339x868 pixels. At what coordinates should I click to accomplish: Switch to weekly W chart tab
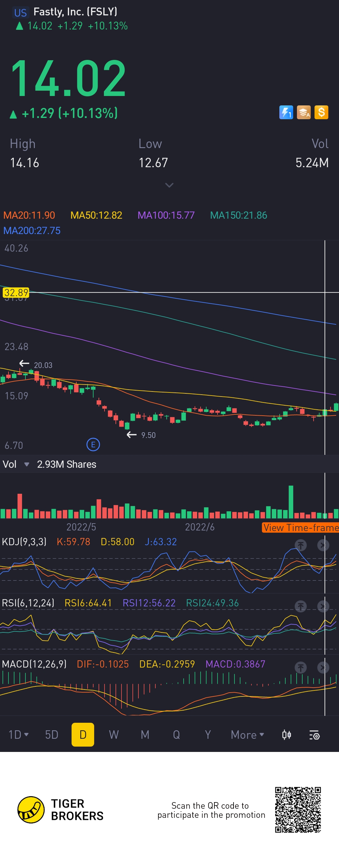[114, 735]
